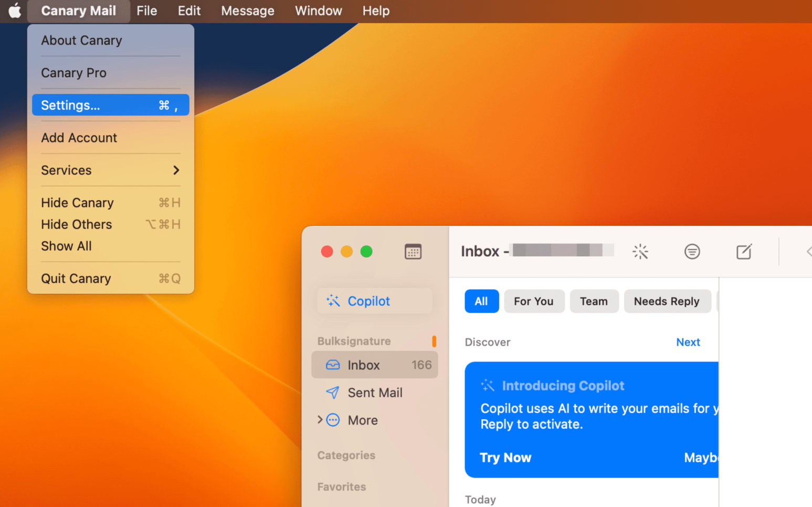Screen dimensions: 812x507
Task: Close the Canary Mail window with red button
Action: [327, 252]
